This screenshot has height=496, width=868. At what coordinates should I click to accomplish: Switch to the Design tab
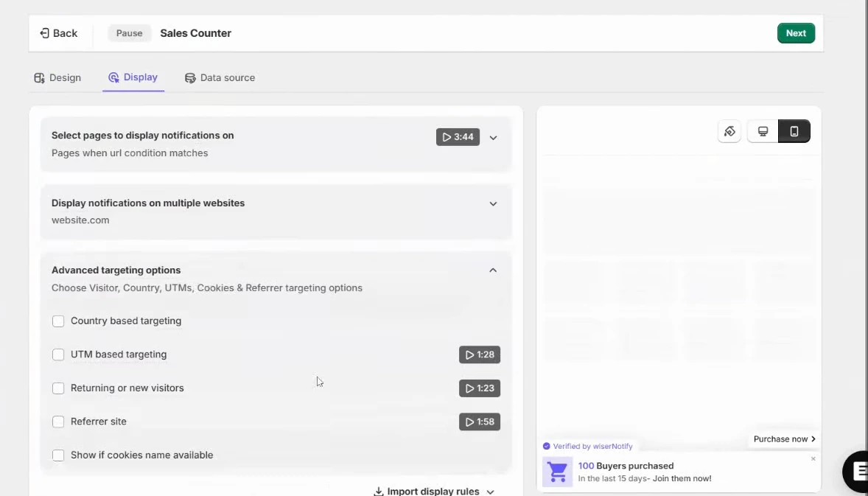tap(57, 78)
